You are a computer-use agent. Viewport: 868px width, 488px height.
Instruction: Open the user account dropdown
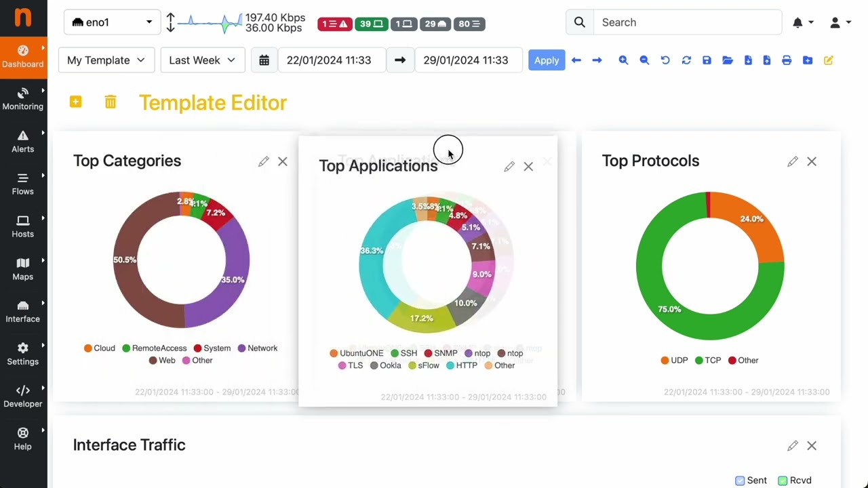[x=840, y=22]
